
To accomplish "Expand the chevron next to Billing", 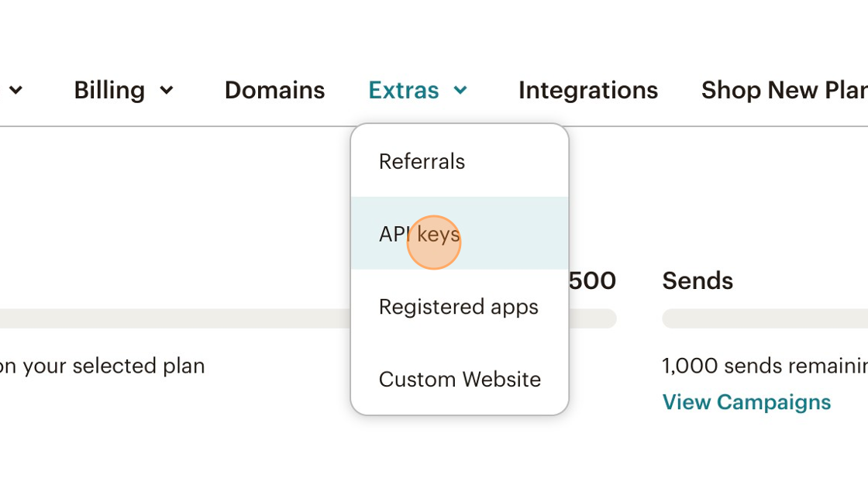I will point(167,91).
